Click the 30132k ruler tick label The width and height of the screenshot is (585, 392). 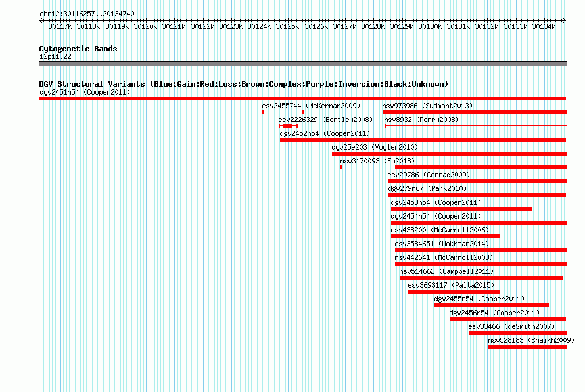coord(486,26)
